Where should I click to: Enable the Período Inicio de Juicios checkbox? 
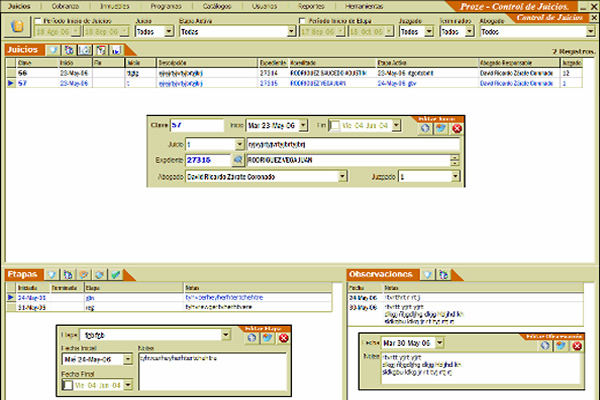tap(38, 20)
